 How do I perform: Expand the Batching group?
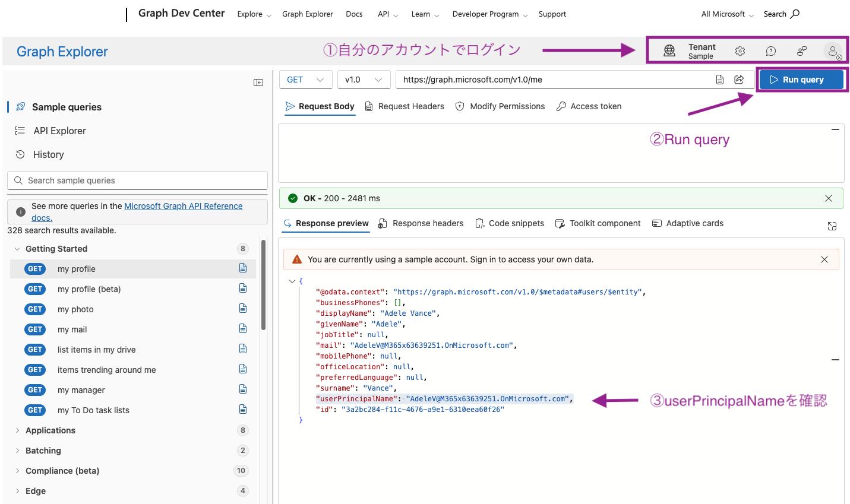tap(17, 451)
